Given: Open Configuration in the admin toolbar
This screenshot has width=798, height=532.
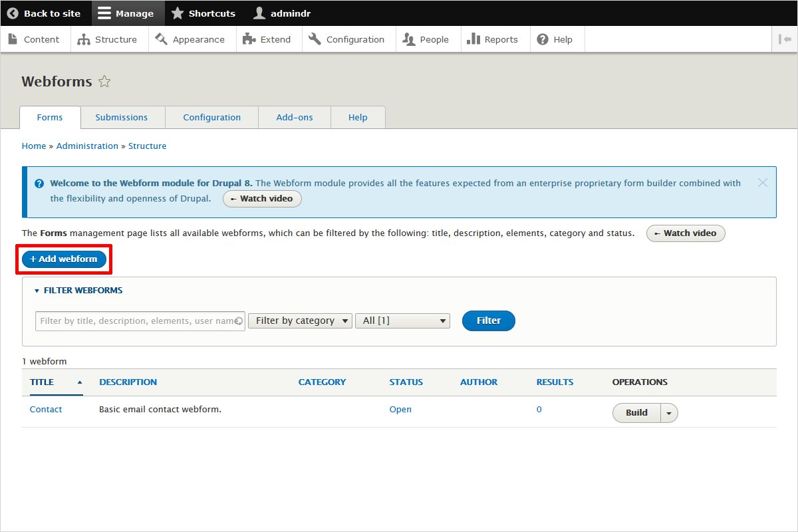Looking at the screenshot, I should click(346, 39).
